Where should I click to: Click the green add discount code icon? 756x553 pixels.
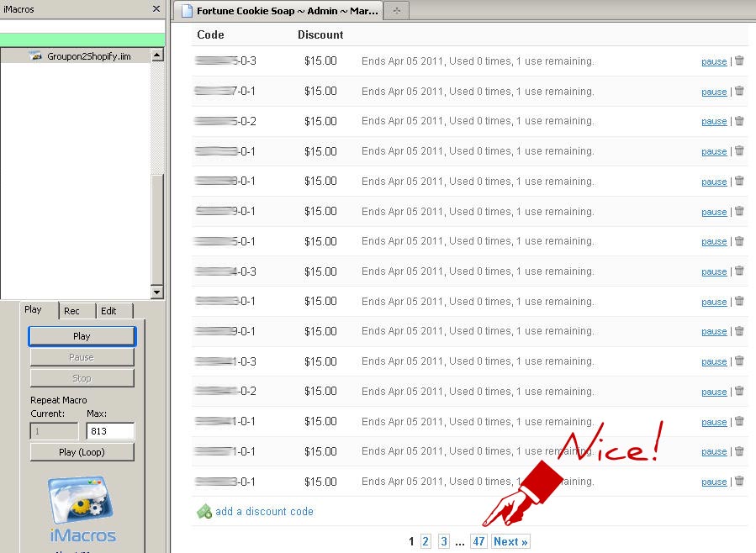[x=204, y=511]
